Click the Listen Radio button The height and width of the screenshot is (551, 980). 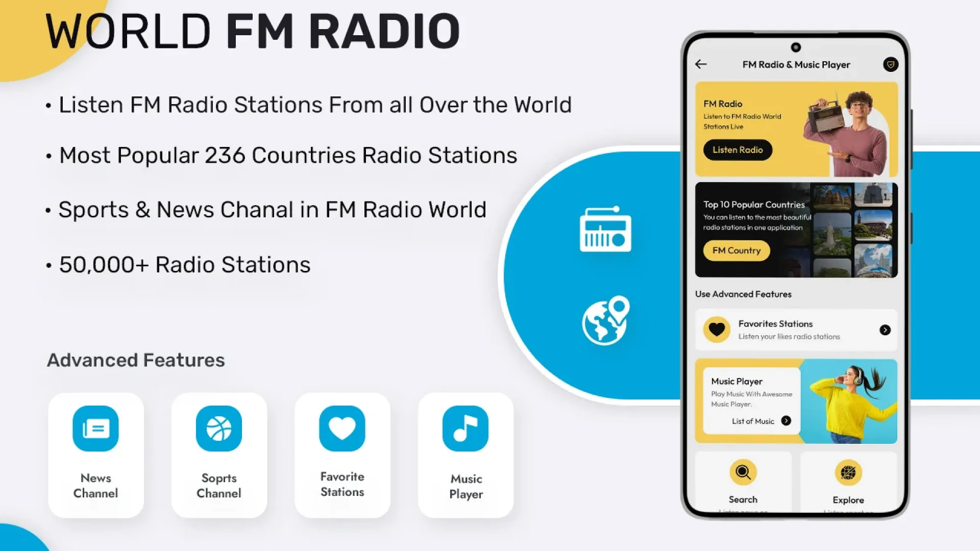738,149
